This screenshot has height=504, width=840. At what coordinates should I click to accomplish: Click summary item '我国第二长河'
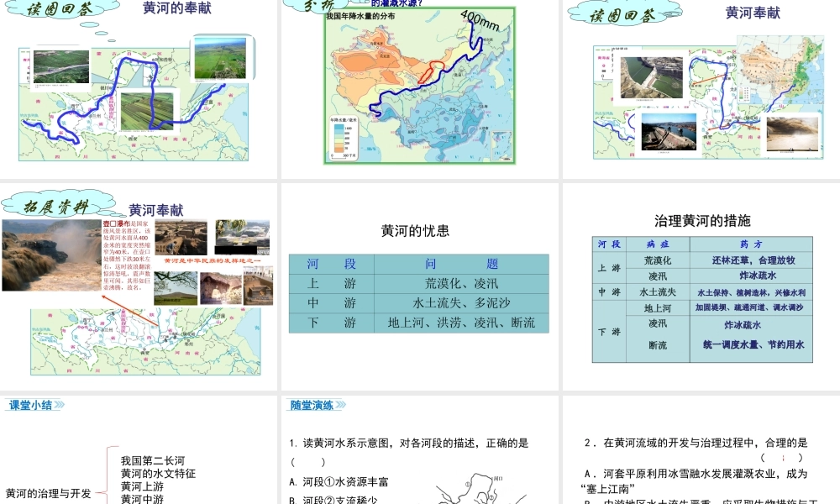click(153, 460)
